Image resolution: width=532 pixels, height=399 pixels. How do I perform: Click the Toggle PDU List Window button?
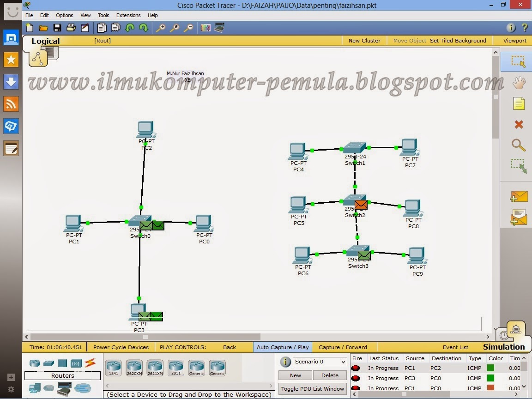(312, 388)
